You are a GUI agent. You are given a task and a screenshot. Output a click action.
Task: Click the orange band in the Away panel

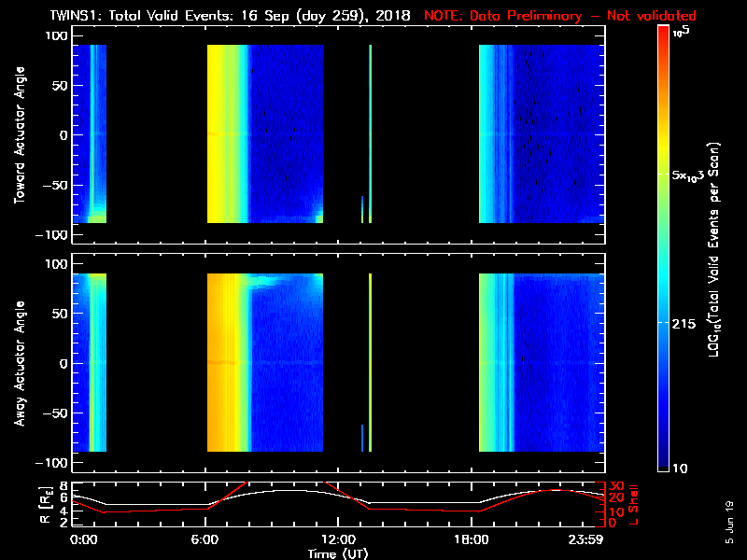tap(224, 364)
